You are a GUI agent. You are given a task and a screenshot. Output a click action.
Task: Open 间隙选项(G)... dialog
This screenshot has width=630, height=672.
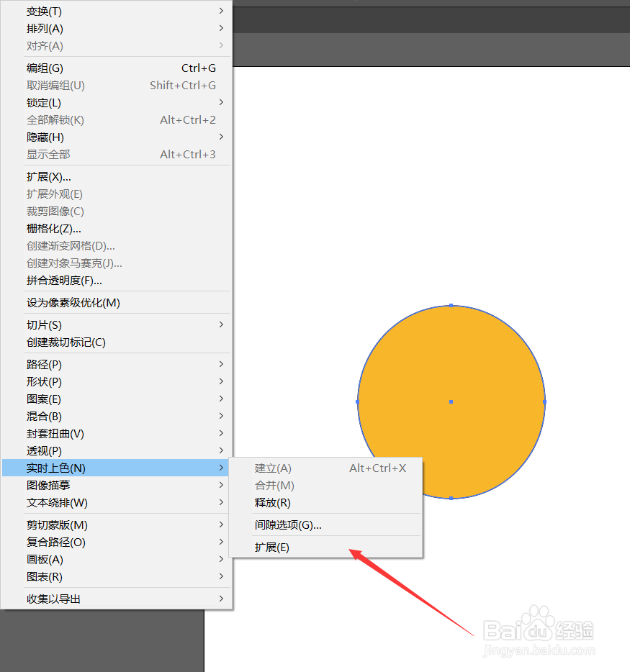point(326,525)
